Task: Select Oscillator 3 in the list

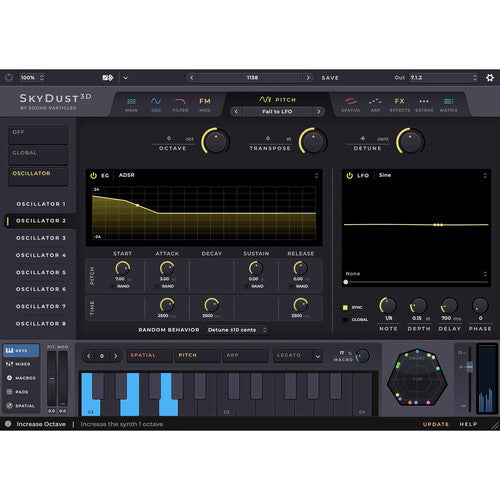Action: [41, 238]
